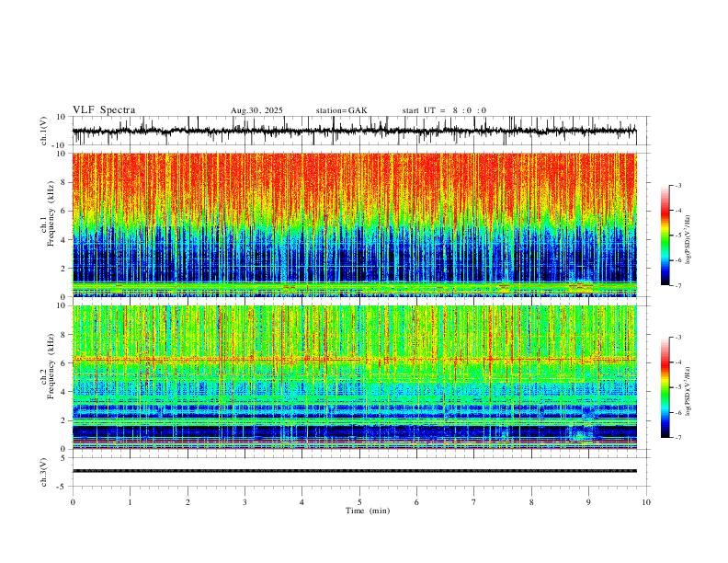Click the ch.1 colorbar '-3' tick value
728x563 pixels.
(677, 185)
